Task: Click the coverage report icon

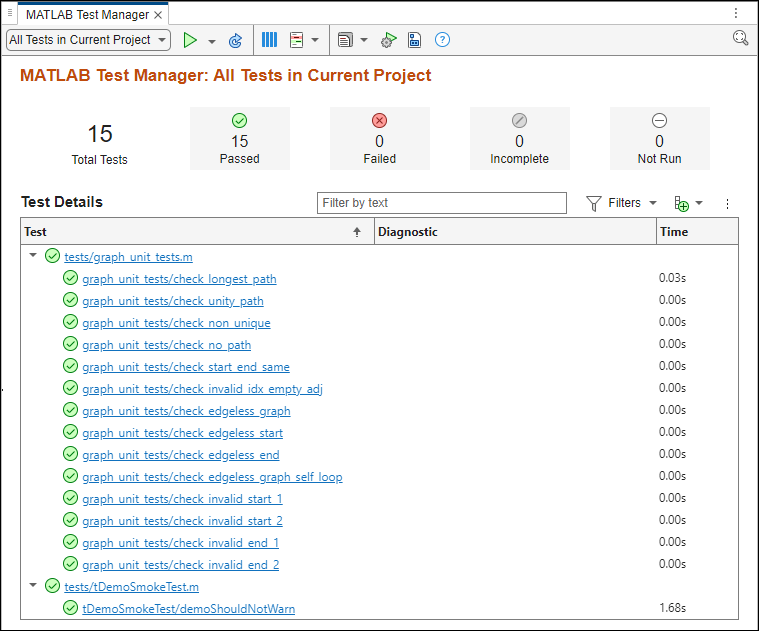Action: pyautogui.click(x=296, y=40)
